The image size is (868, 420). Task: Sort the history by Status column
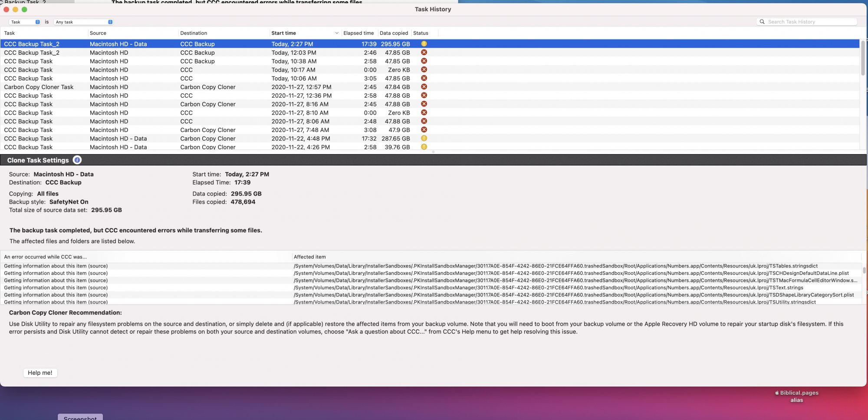click(421, 33)
